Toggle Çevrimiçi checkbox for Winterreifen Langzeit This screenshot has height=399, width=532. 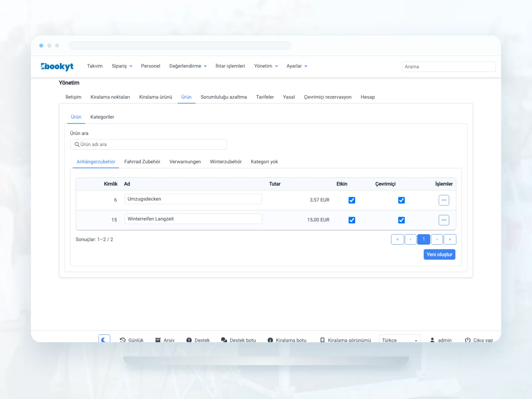401,220
